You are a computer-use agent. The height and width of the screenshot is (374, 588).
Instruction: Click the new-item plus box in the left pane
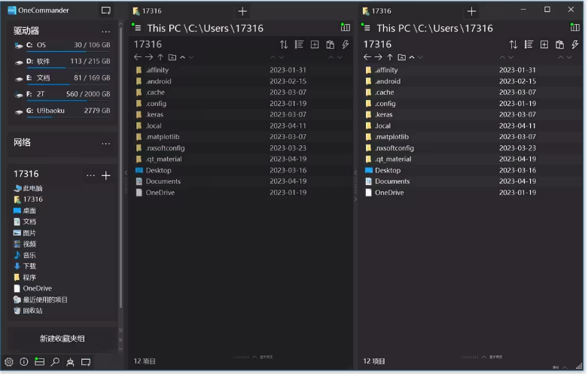point(315,44)
